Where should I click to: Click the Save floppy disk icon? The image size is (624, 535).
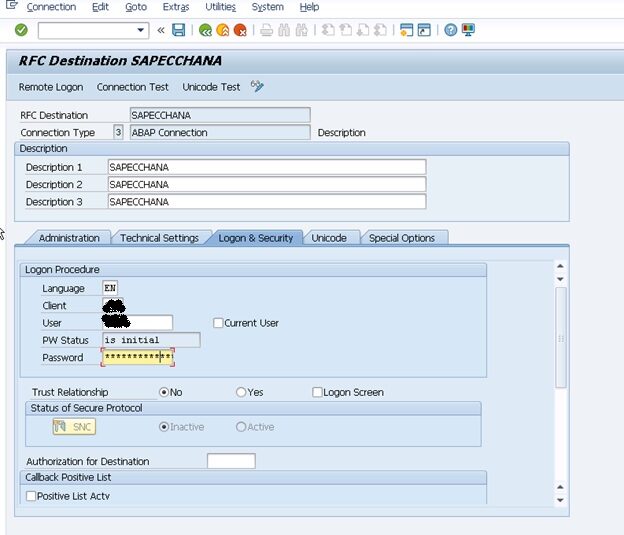[x=178, y=30]
